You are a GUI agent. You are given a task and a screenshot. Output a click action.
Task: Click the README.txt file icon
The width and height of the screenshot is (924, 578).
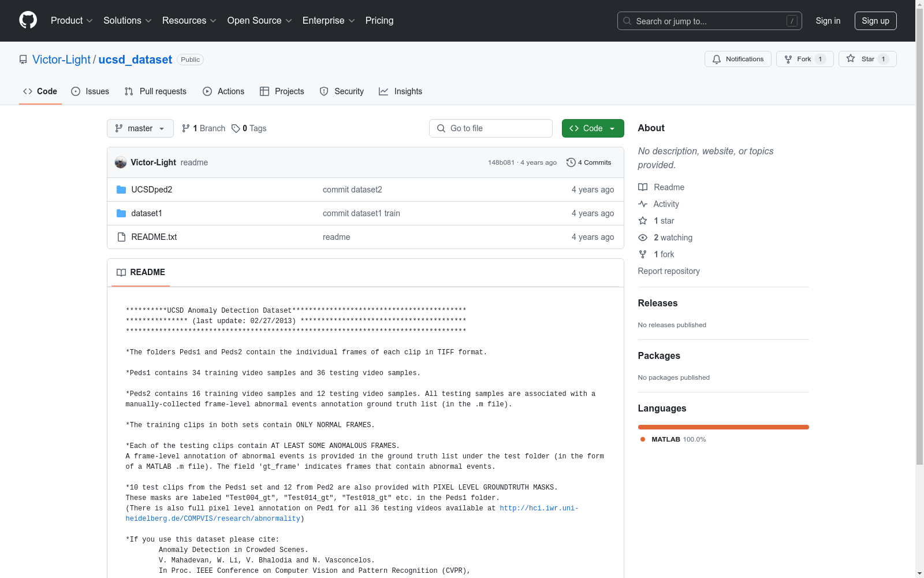(x=121, y=237)
